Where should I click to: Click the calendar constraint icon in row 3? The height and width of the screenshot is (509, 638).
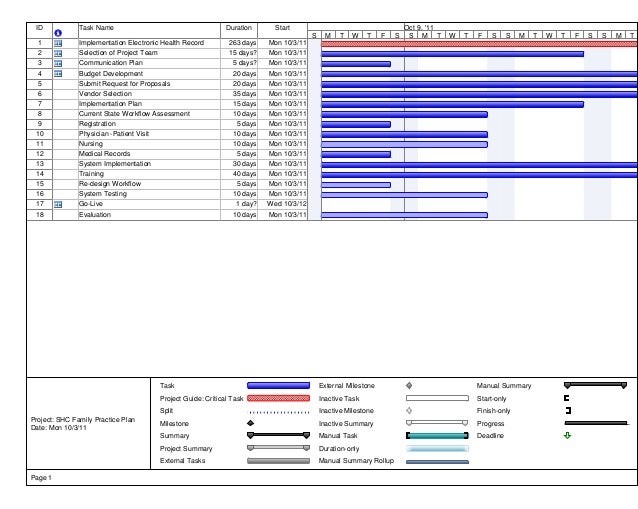tap(58, 63)
